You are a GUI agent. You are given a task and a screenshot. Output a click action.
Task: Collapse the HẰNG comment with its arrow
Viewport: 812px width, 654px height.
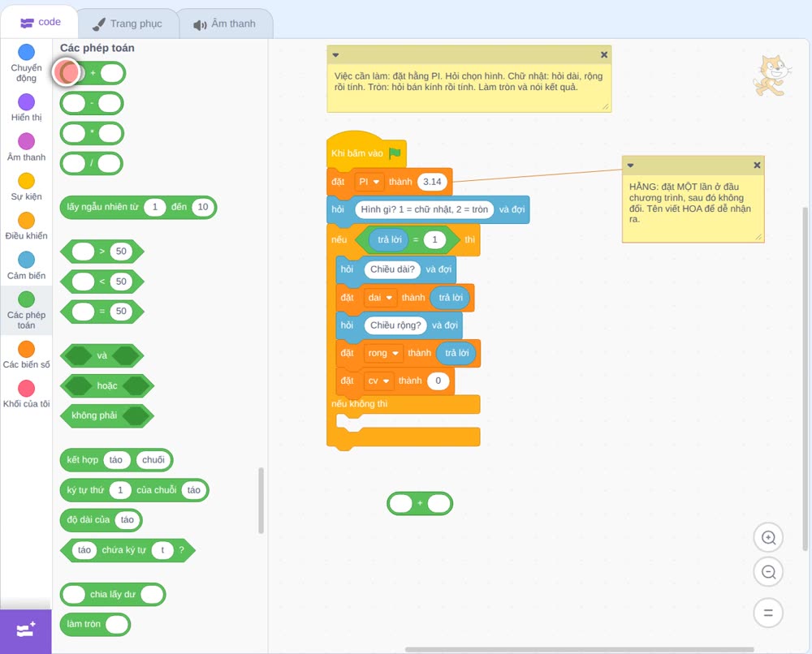click(x=630, y=166)
